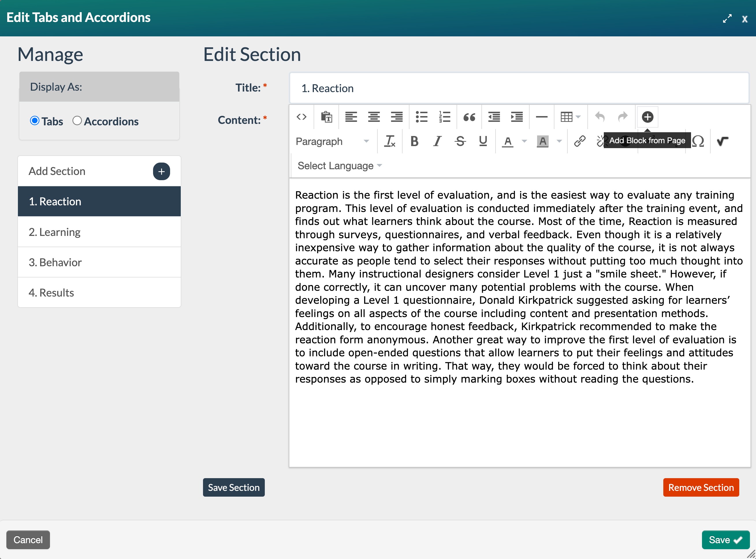Underline the selected text

click(483, 141)
